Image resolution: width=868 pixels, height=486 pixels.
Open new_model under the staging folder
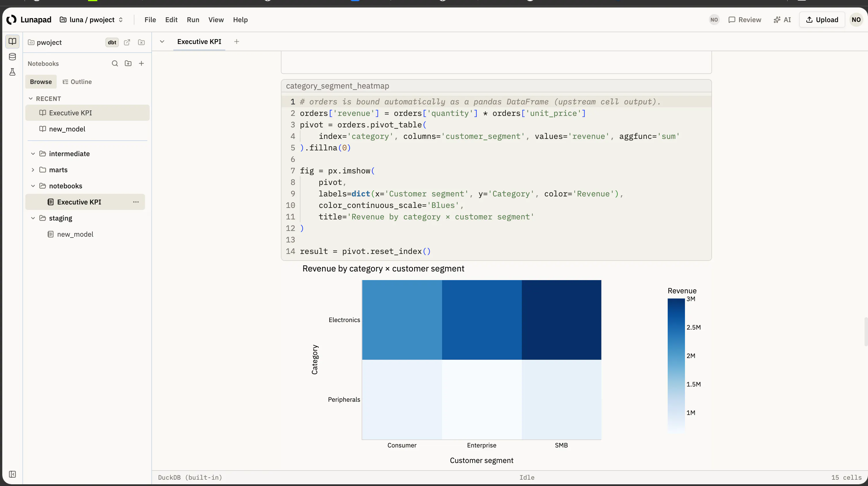[75, 234]
